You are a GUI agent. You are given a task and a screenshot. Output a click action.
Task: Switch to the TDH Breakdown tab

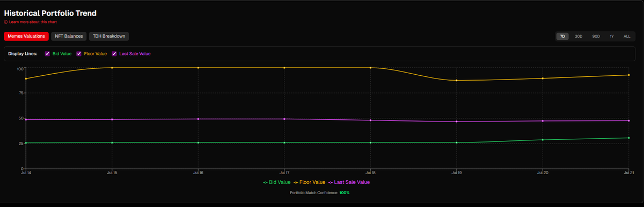coord(109,36)
